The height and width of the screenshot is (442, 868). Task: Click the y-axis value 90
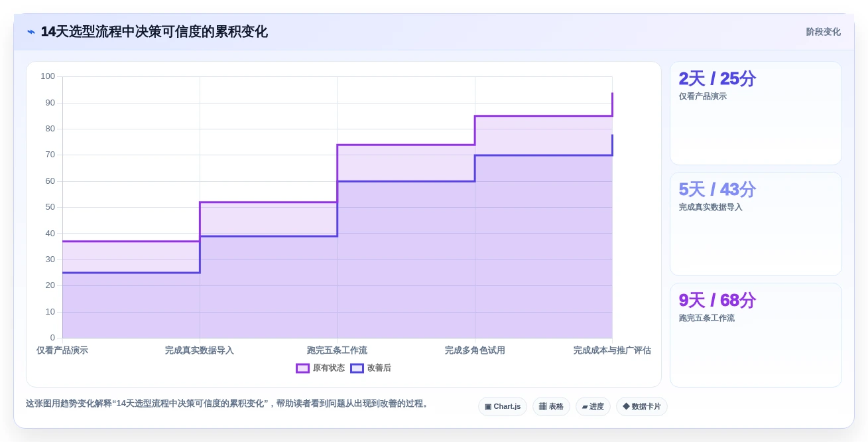pos(50,103)
